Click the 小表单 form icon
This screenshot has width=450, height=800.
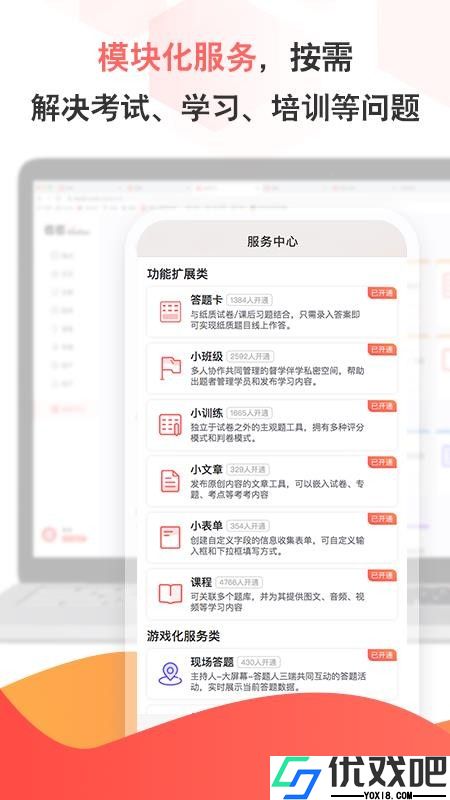pos(170,538)
